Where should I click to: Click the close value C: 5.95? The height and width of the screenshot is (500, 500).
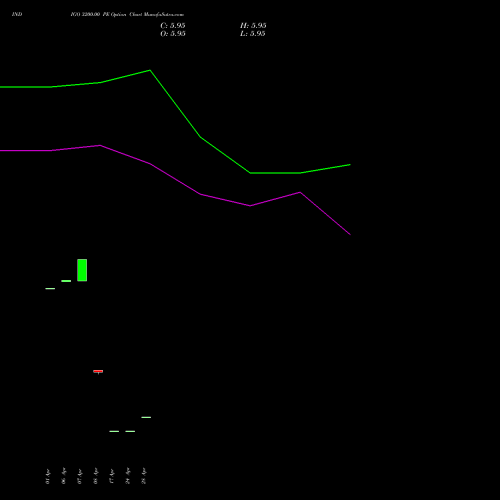pyautogui.click(x=173, y=26)
